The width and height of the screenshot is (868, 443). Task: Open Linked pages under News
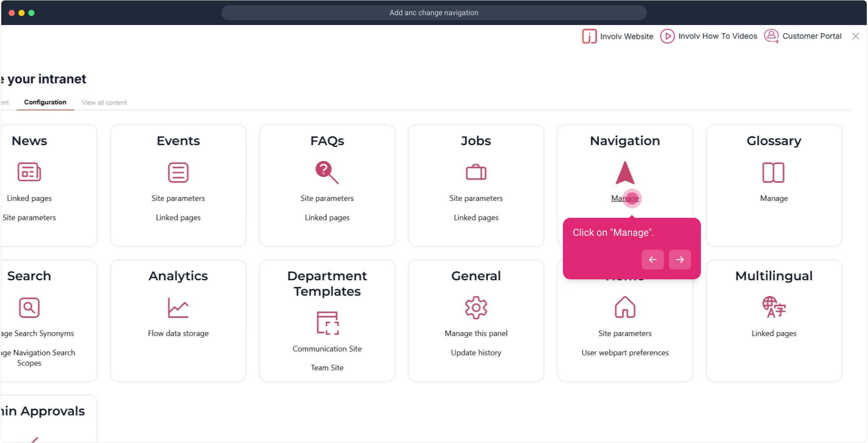pos(29,198)
